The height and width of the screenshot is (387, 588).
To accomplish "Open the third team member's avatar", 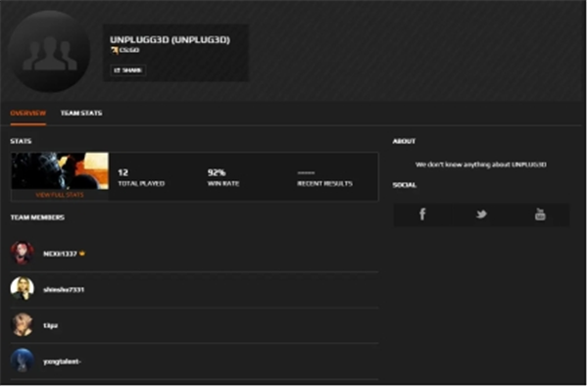I will pyautogui.click(x=23, y=324).
